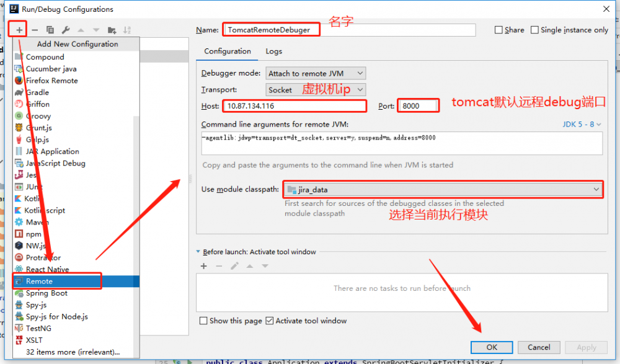Click inside the Port input field
Screen dimensions: 620x364
point(418,105)
